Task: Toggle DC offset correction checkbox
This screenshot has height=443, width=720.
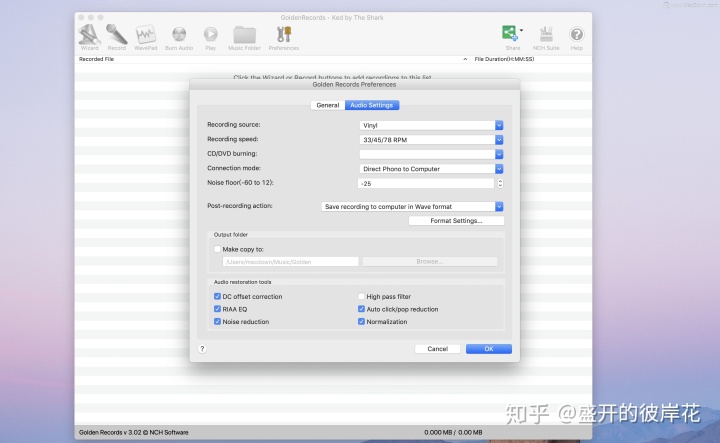Action: 217,297
